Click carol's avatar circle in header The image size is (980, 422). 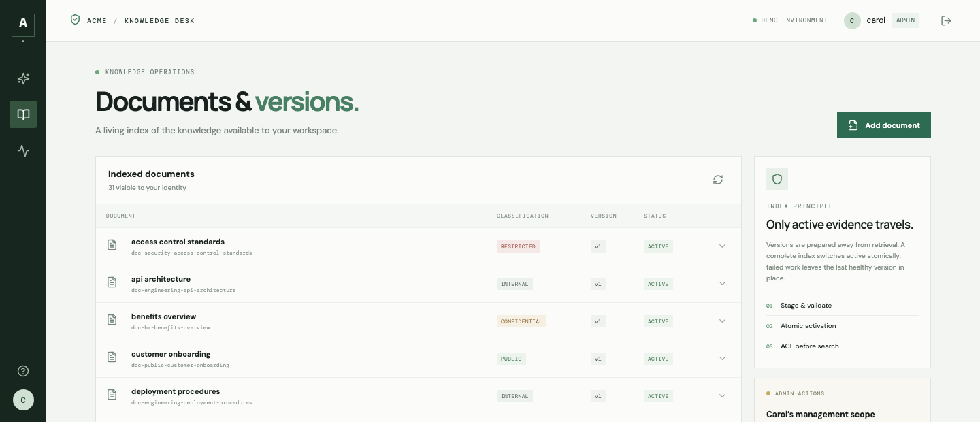pyautogui.click(x=852, y=20)
